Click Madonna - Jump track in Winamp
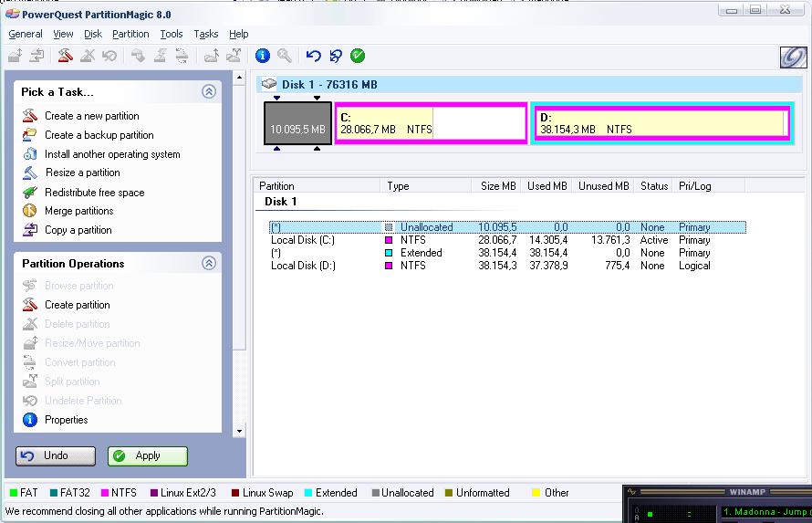 767,512
